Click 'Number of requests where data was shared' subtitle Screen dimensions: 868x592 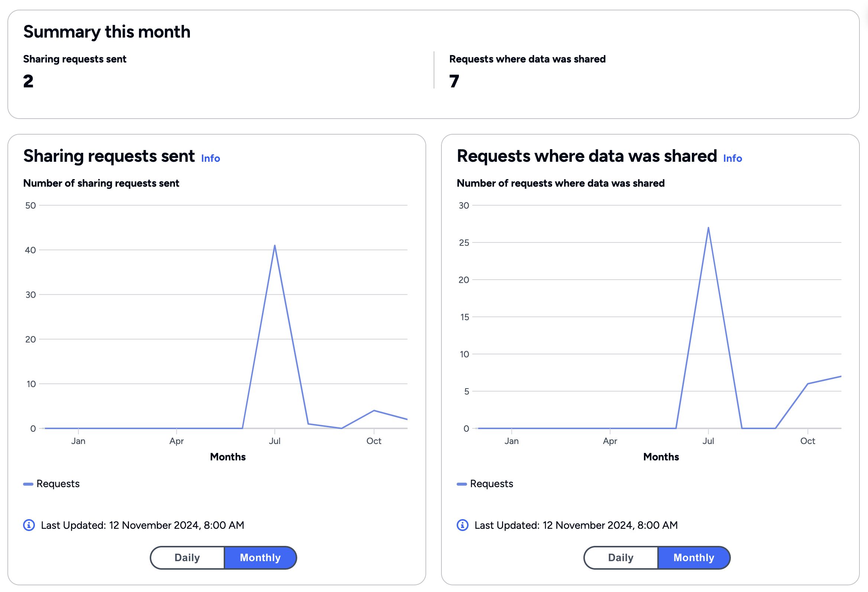pos(561,183)
